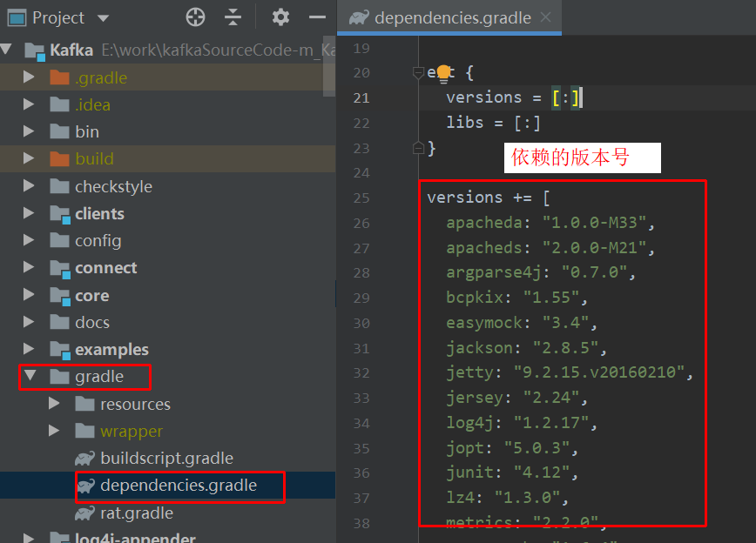Click the Select Opened File crosshair icon
The height and width of the screenshot is (543, 756).
[195, 17]
